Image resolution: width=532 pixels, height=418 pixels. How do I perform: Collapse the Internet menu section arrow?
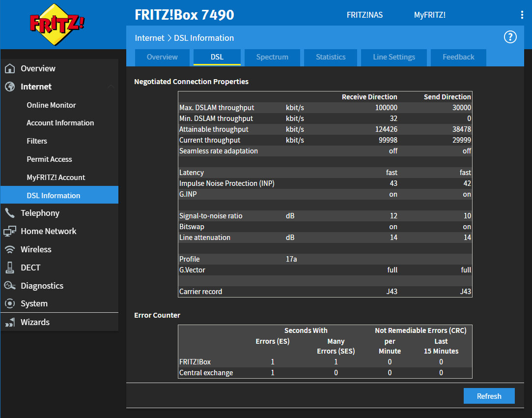(111, 87)
